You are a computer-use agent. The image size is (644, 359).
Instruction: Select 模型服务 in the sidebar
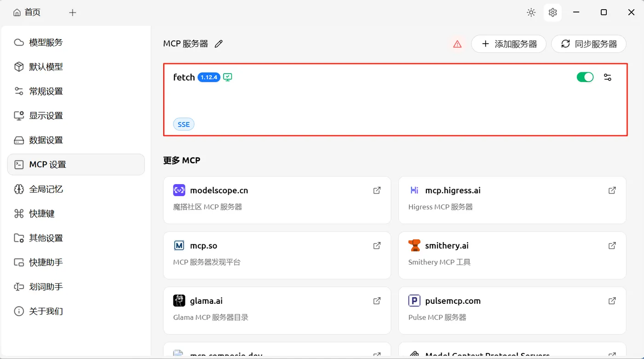[x=46, y=42]
